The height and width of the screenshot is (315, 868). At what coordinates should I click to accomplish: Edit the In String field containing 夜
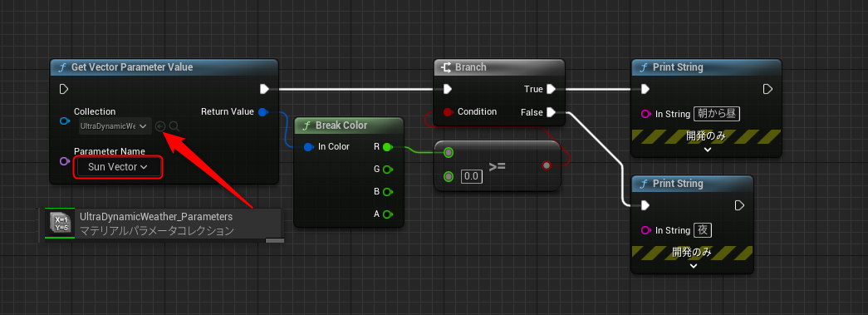[703, 230]
